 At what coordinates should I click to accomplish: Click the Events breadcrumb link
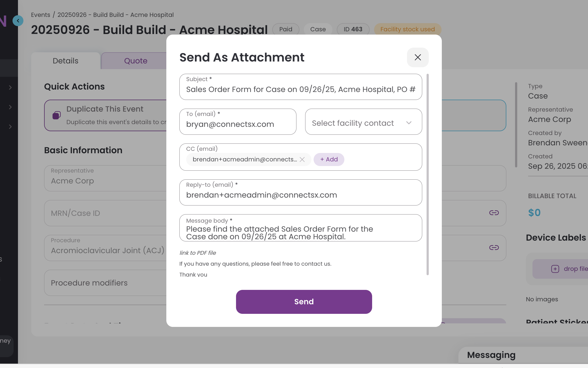tap(41, 15)
